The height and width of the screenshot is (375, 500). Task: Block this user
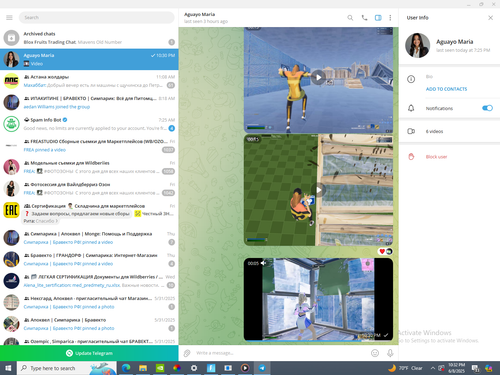pos(436,157)
